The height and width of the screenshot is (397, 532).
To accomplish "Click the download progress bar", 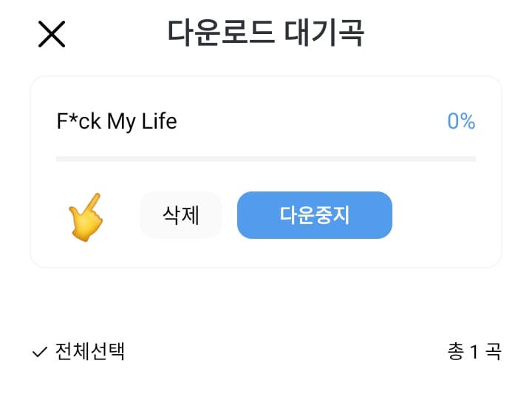I will (266, 159).
